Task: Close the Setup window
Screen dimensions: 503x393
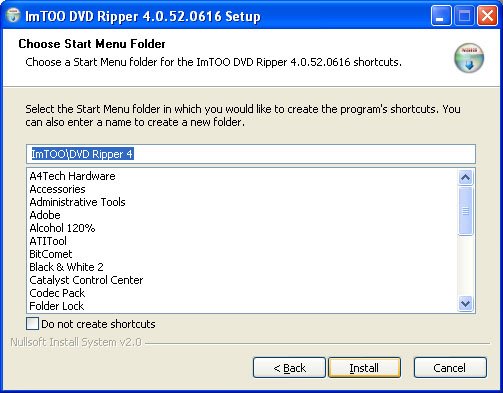Action: 487,15
